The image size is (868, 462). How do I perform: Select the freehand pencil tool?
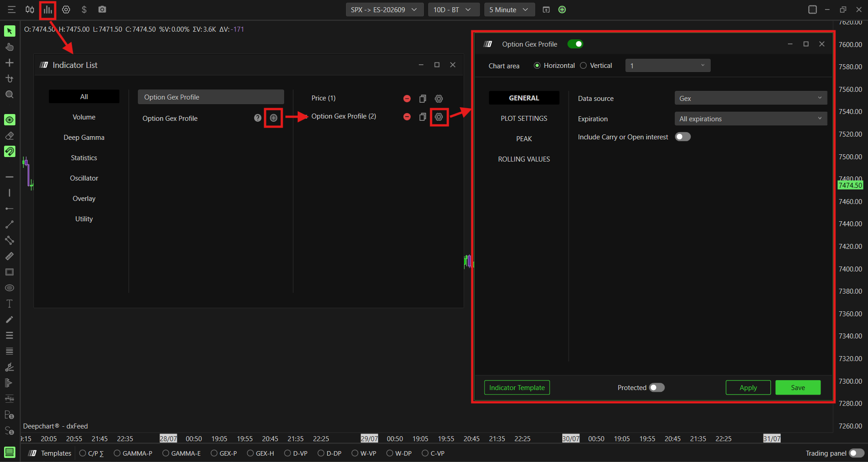pyautogui.click(x=9, y=319)
